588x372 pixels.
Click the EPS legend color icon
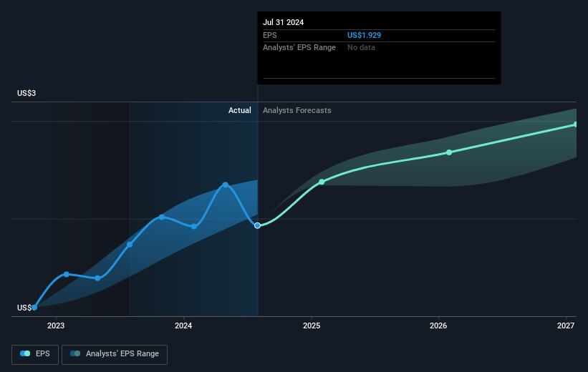tap(25, 353)
